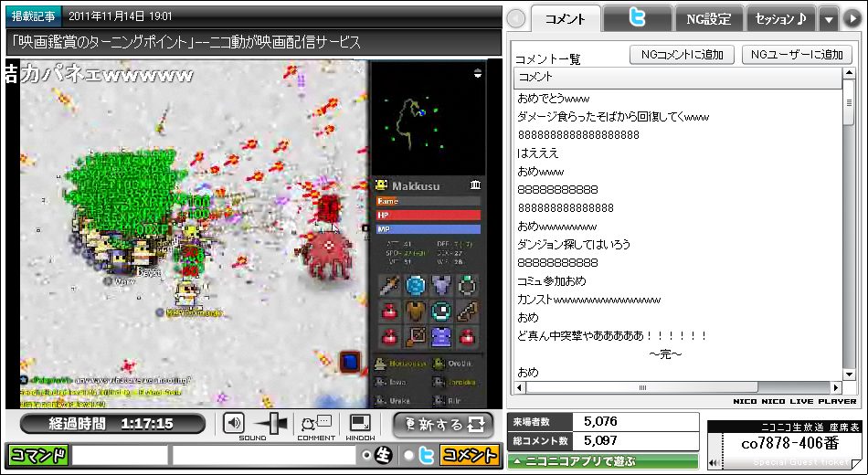868x475 pixels.
Task: Click comment list vertical scrollbar thumb
Action: coord(849,103)
